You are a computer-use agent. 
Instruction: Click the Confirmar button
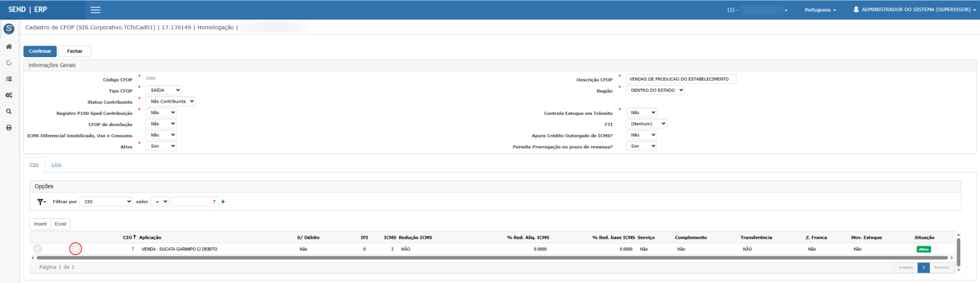point(40,51)
